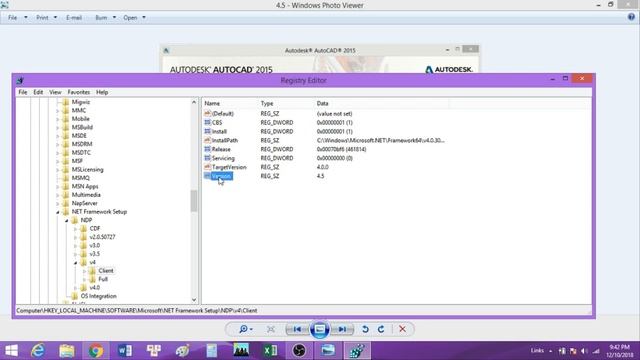640x360 pixels.
Task: Click E-mail in the Photo Viewer toolbar
Action: [x=74, y=18]
